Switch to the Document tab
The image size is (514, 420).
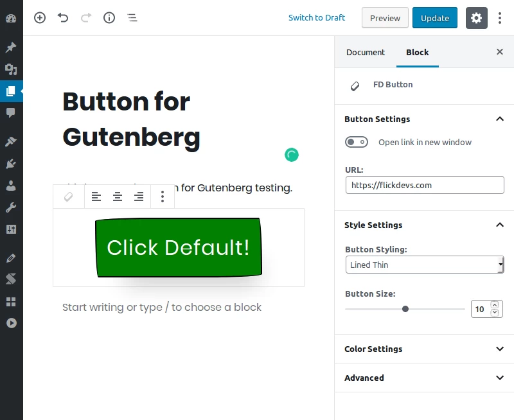click(366, 52)
